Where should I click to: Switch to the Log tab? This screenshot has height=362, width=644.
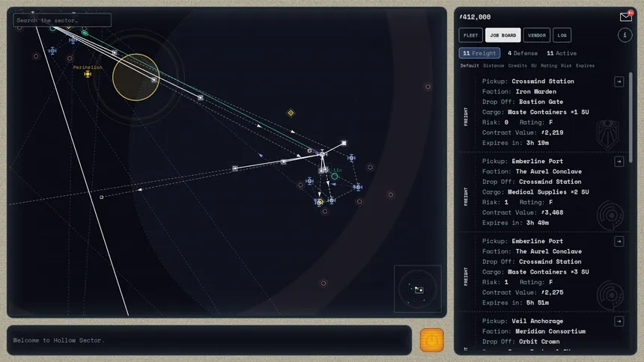[x=562, y=35]
